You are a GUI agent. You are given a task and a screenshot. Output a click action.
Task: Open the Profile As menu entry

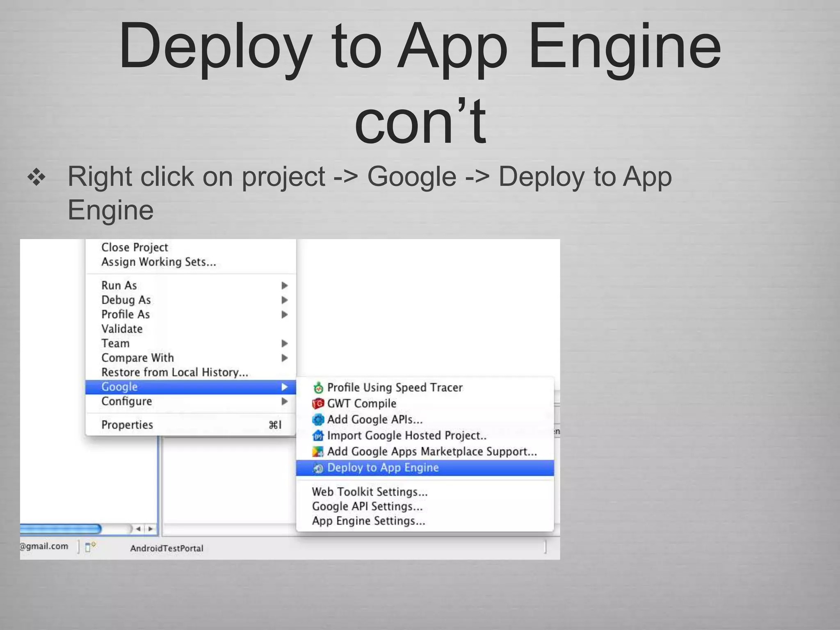(x=191, y=315)
